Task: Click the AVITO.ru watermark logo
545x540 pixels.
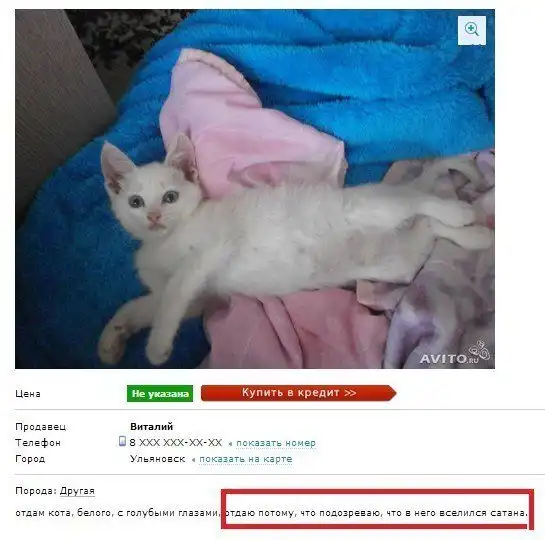Action: [454, 353]
